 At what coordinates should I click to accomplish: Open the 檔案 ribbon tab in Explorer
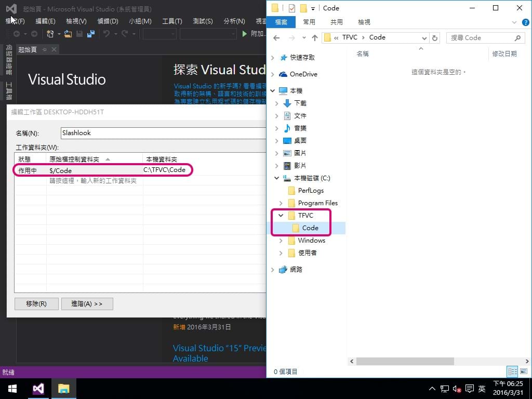[281, 22]
